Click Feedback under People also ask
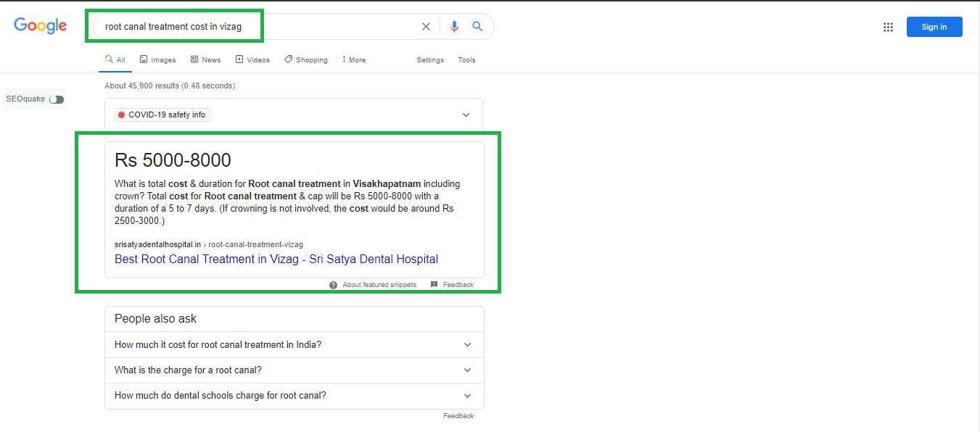 [458, 416]
